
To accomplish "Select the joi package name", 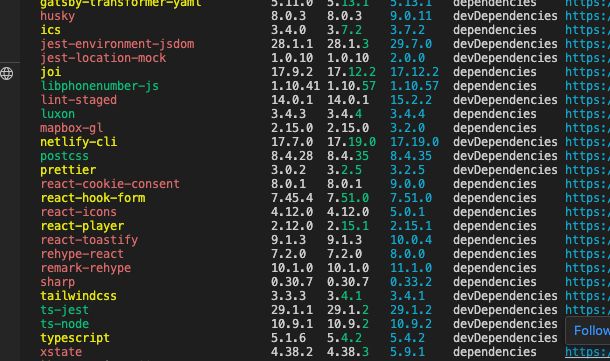I will [51, 72].
